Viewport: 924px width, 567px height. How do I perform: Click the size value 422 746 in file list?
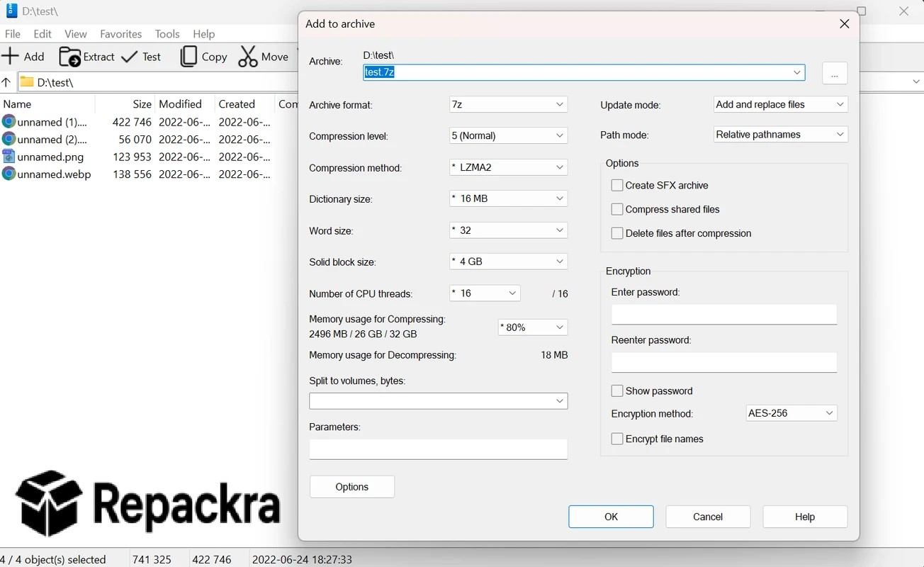coord(132,122)
